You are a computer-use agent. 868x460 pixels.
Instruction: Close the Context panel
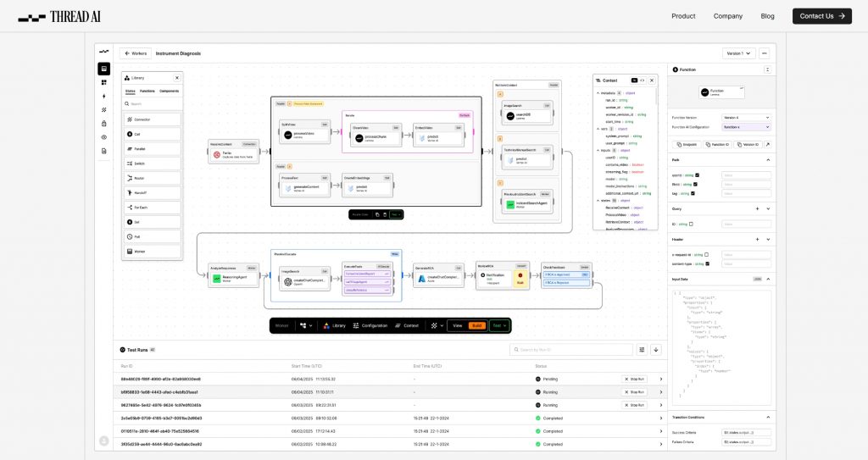point(653,80)
